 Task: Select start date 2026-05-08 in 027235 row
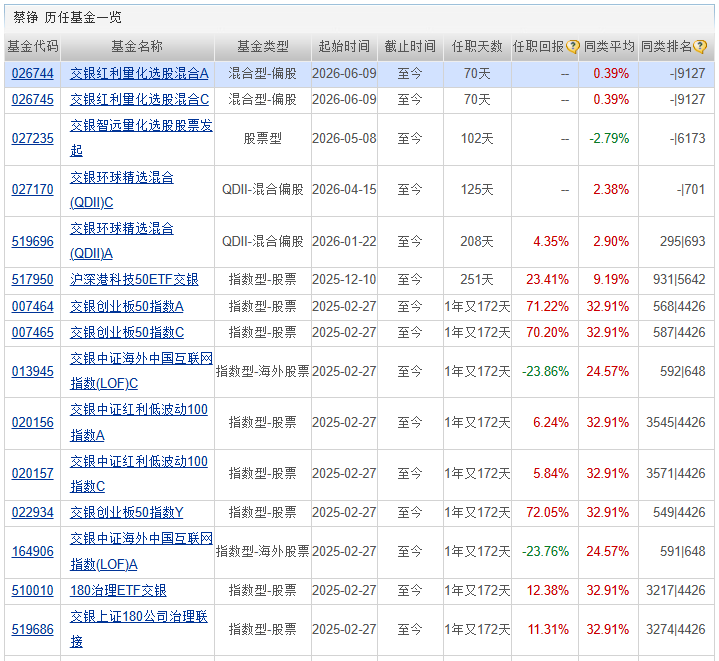[x=344, y=138]
